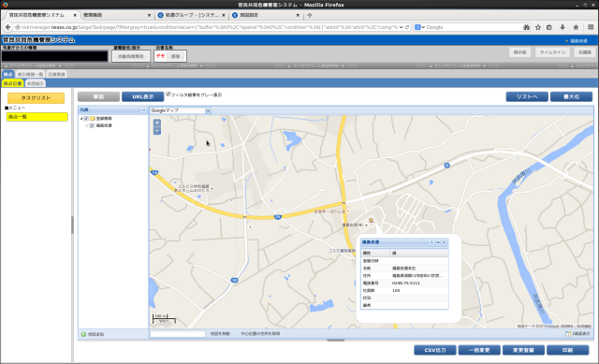Click the CSV output button
The image size is (599, 364).
click(x=435, y=350)
